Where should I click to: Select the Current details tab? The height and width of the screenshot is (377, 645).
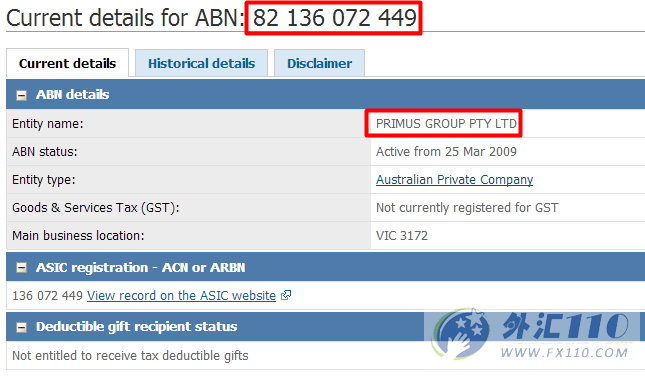coord(67,63)
